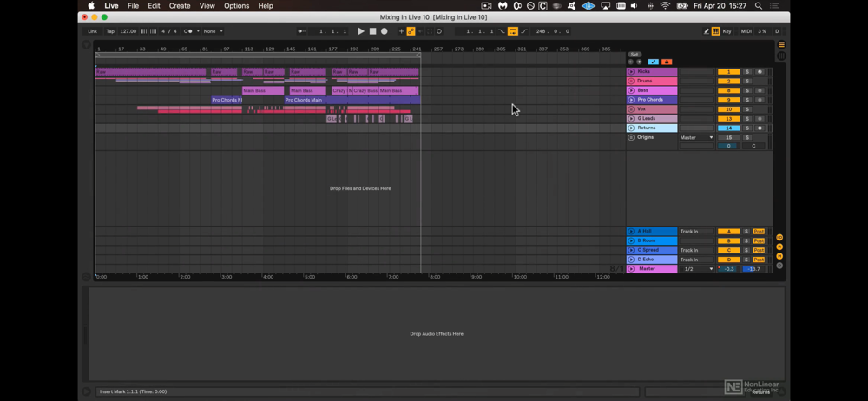Unfold the Pro Chords track
Screen dimensions: 868x401
pos(631,101)
